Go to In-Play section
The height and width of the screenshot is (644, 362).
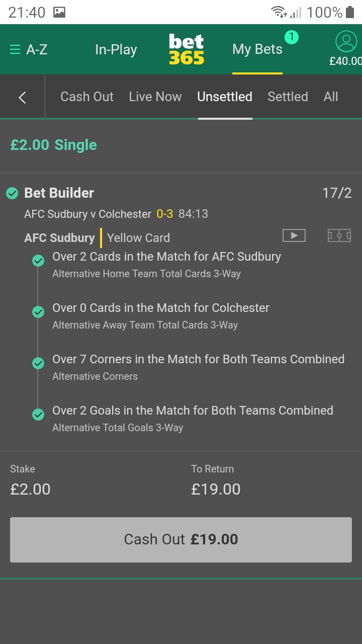(116, 49)
